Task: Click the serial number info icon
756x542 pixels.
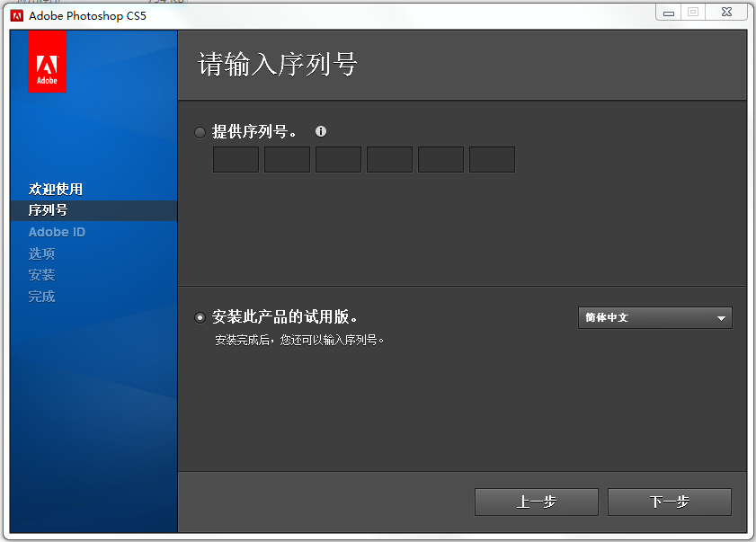Action: [x=321, y=131]
